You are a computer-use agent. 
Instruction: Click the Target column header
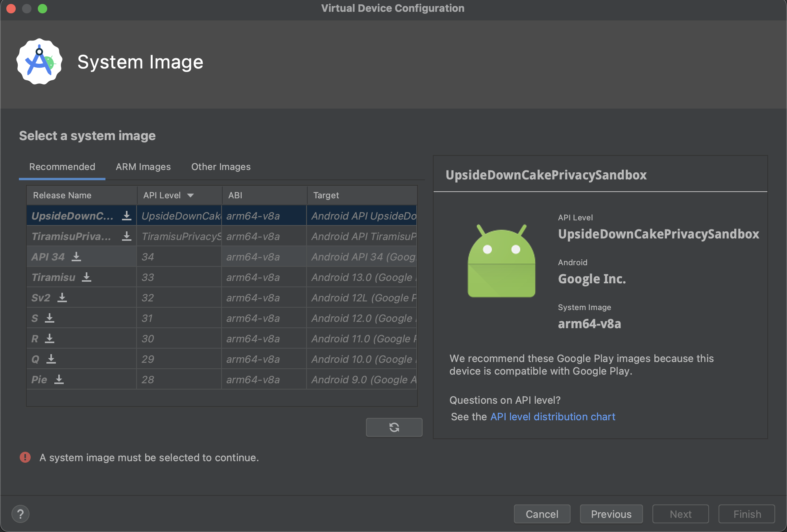[326, 196]
